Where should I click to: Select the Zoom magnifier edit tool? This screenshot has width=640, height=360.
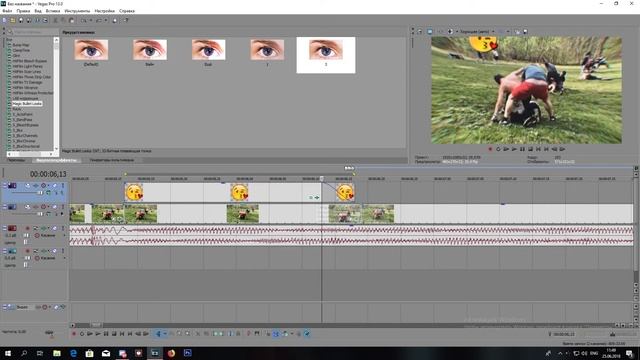coord(187,334)
